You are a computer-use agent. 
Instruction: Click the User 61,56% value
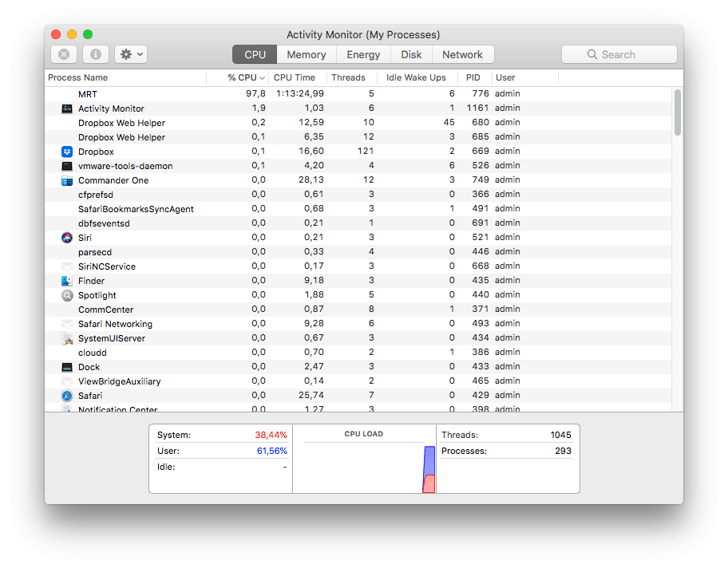(x=271, y=451)
